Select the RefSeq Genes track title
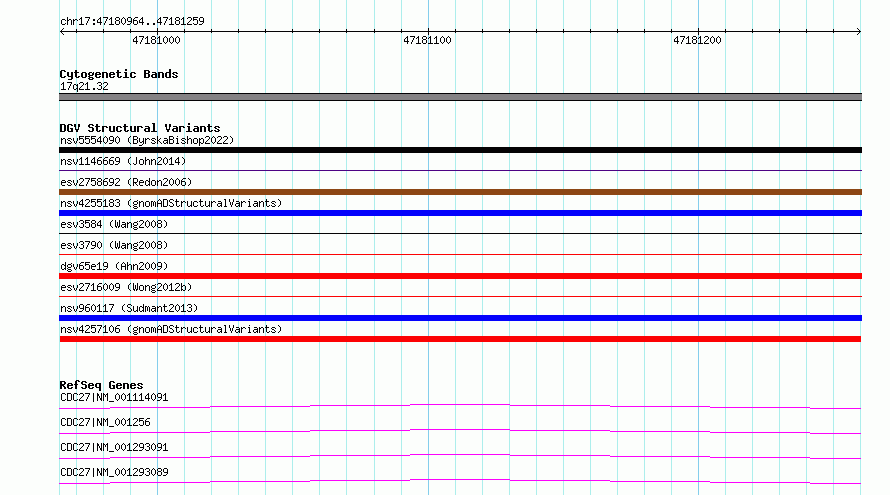This screenshot has width=890, height=495. click(x=101, y=385)
